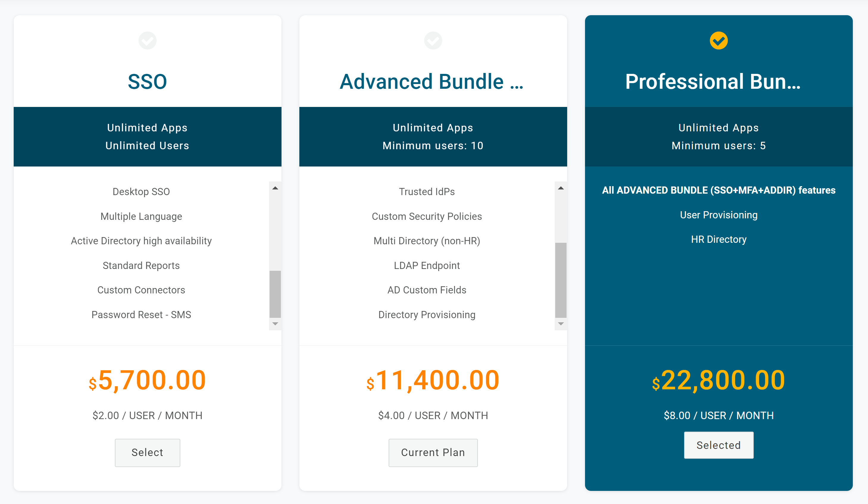
Task: Click the scroll-down arrow in the SSO feature list
Action: [x=275, y=323]
